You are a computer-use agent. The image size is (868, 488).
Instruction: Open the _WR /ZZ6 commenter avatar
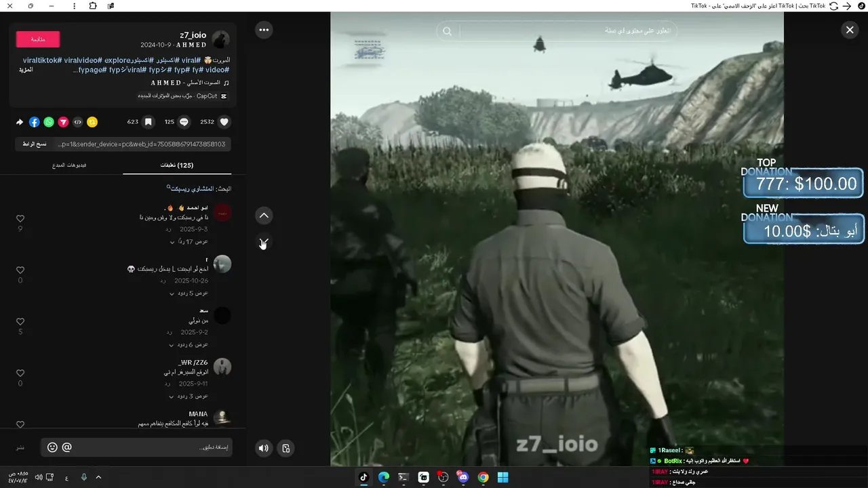[x=222, y=367]
